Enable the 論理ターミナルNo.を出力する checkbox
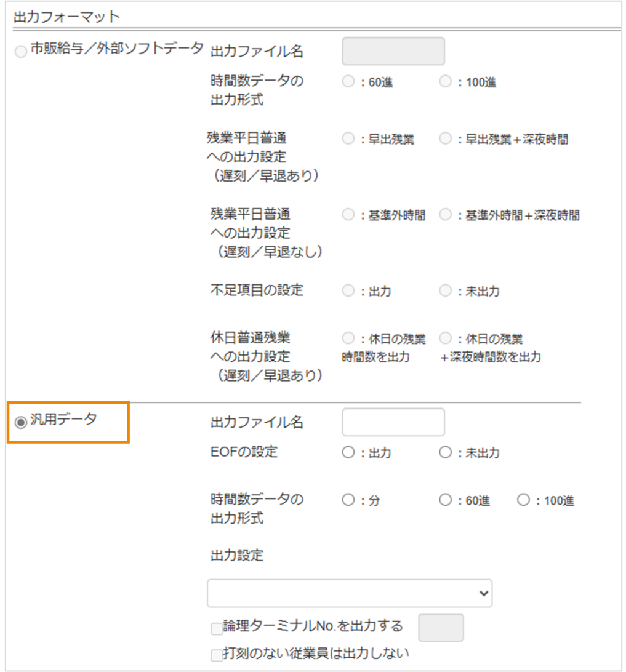This screenshot has width=626, height=672. coord(215,628)
